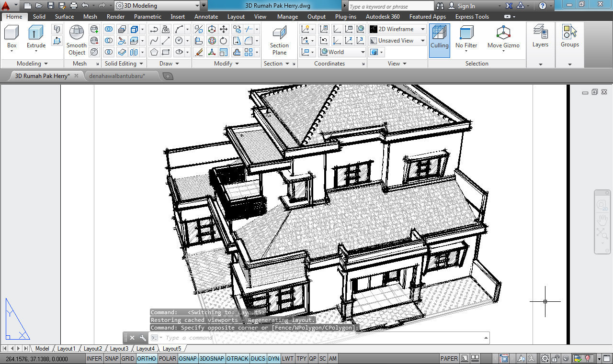The image size is (613, 364).
Task: Choose the Section Plane tool
Action: [x=279, y=40]
